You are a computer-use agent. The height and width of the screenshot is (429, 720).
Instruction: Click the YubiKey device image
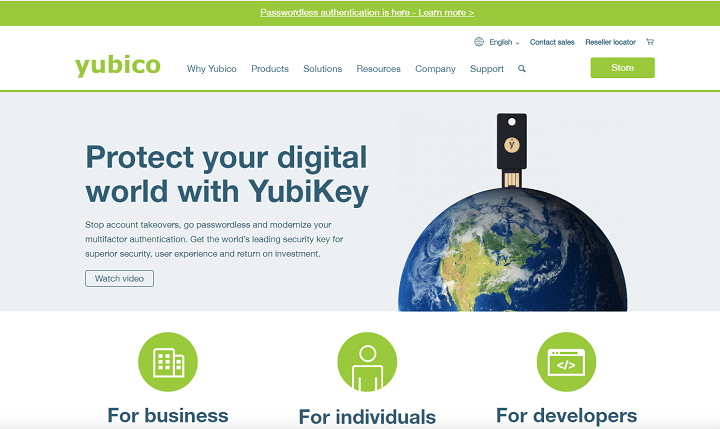pos(512,150)
